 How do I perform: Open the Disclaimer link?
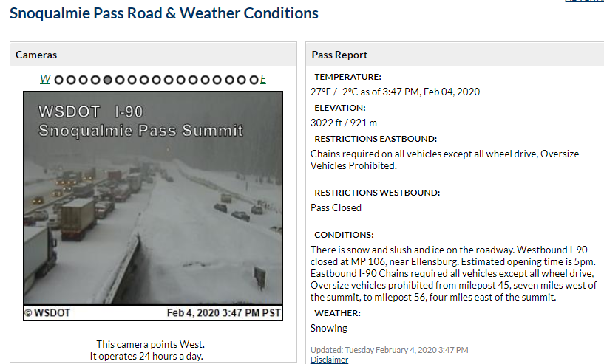[x=329, y=360]
